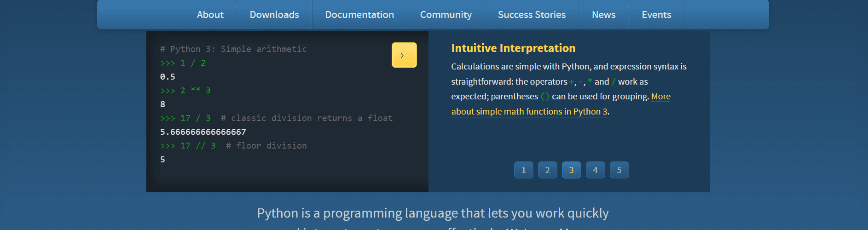The width and height of the screenshot is (868, 230).
Task: Show slide 2 of the code carousel
Action: tap(547, 170)
